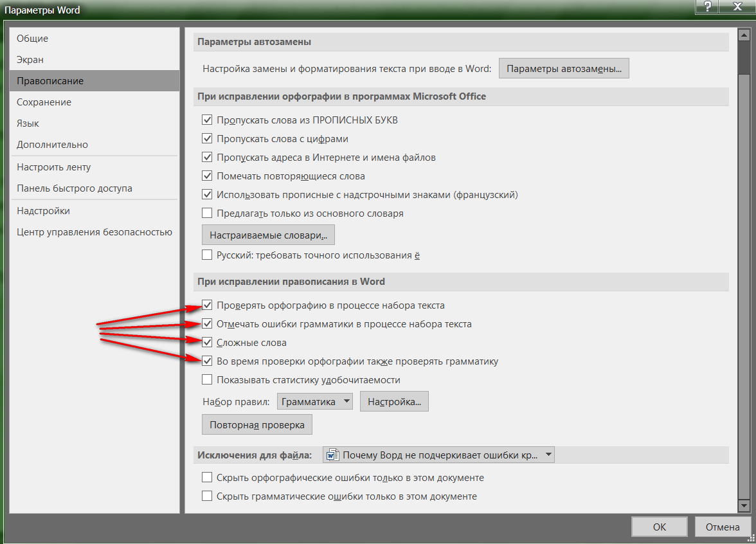This screenshot has height=544, width=756.
Task: Open 'Настраиваемые словари...' button
Action: (268, 235)
